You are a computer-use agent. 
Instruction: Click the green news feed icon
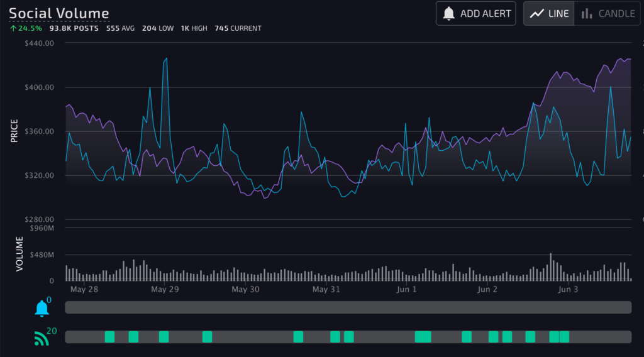[42, 339]
